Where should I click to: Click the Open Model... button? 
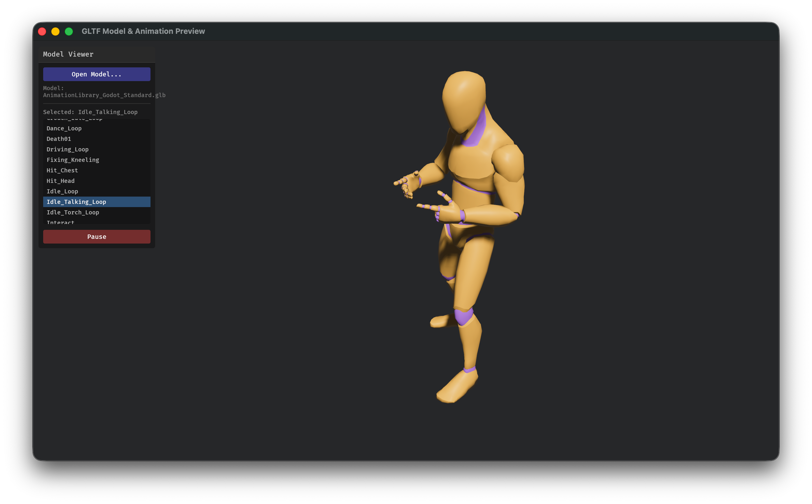pyautogui.click(x=96, y=74)
